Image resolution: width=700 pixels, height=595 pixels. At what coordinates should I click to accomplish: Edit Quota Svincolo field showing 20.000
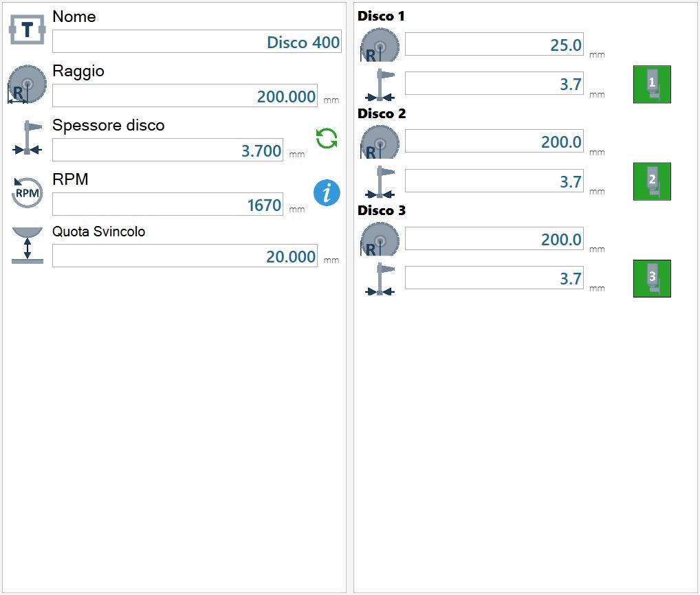click(185, 256)
